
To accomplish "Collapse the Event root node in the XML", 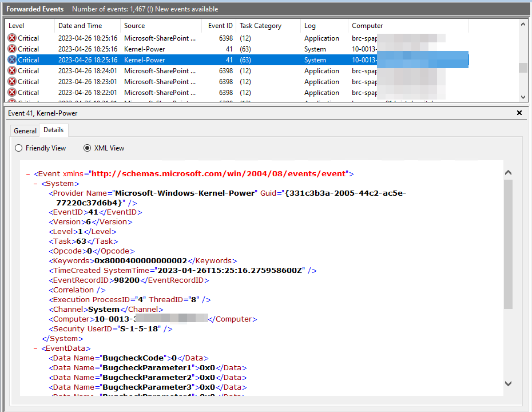I will click(x=27, y=173).
